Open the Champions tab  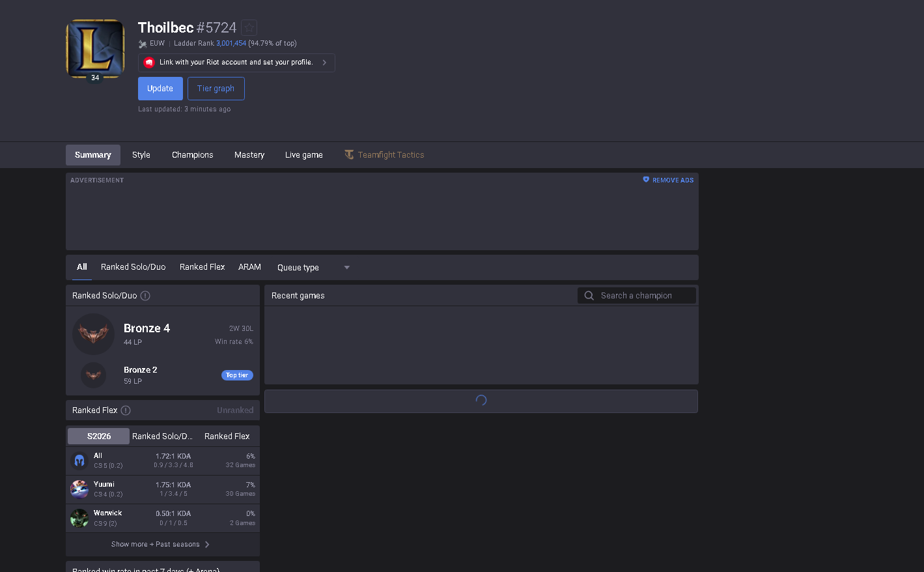193,155
